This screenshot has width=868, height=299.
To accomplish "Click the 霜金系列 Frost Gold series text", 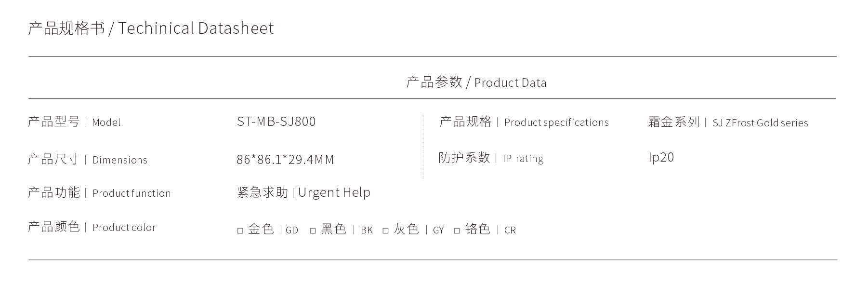I will tap(728, 122).
